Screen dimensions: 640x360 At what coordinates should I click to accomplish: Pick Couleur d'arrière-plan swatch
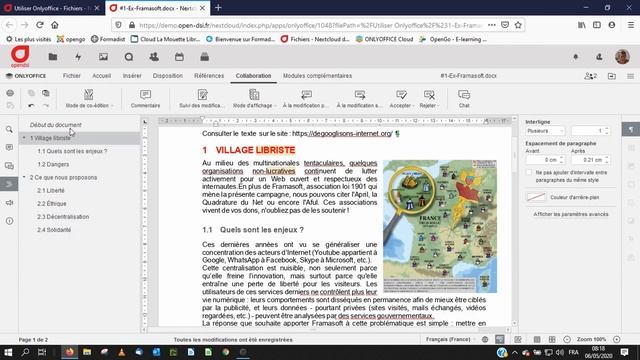(x=536, y=197)
